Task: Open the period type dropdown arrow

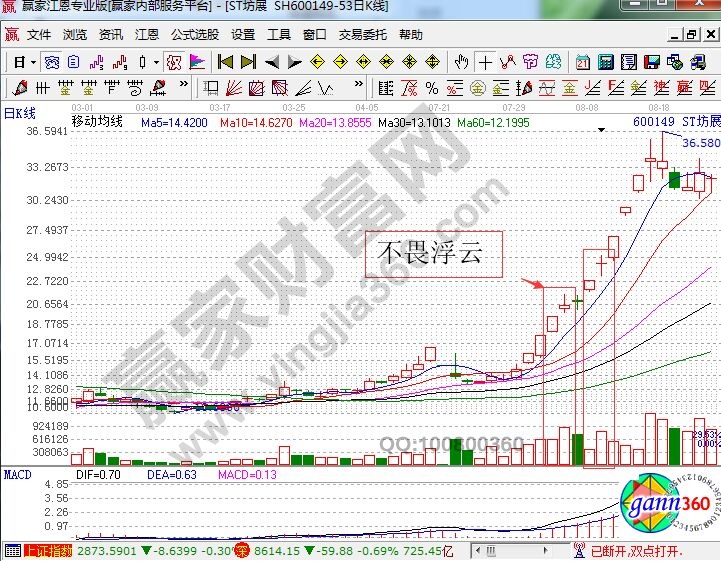Action: point(33,62)
